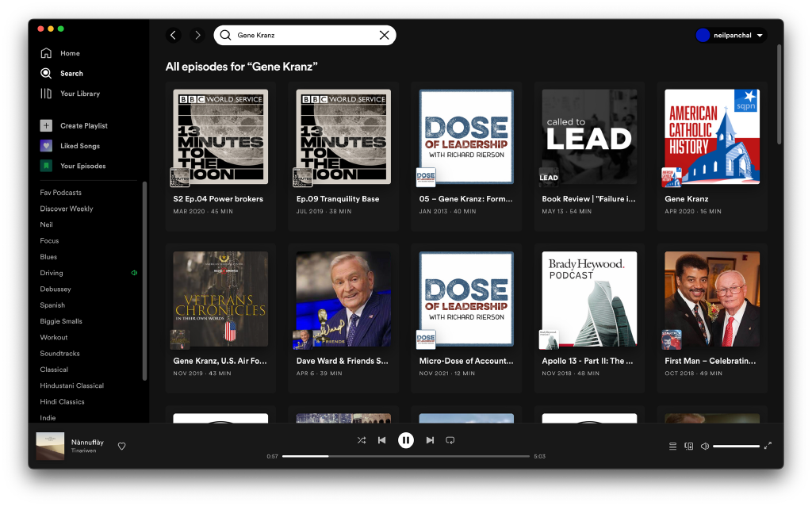812x506 pixels.
Task: Open the Tinariwen artist link
Action: (x=83, y=451)
